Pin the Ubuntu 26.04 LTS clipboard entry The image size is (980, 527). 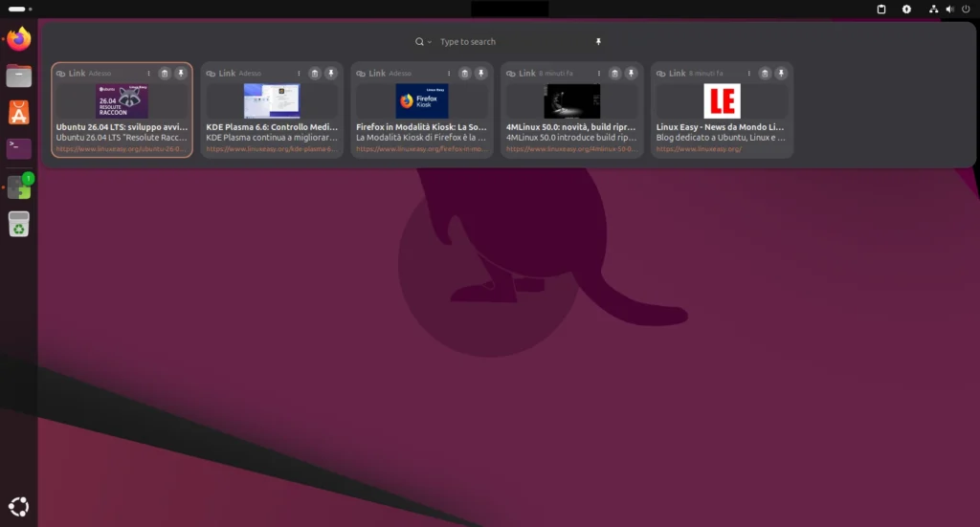click(x=180, y=74)
